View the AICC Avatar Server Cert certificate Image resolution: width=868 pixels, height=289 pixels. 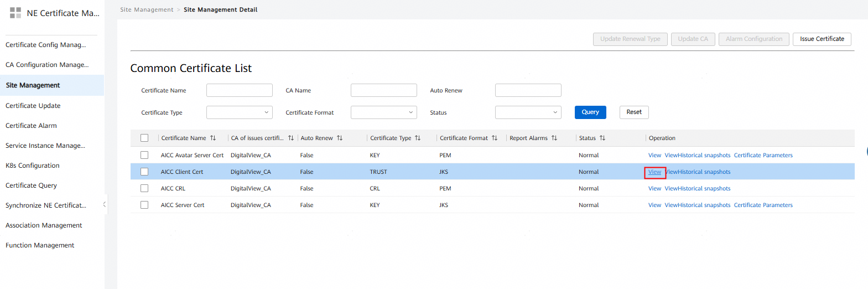pyautogui.click(x=654, y=155)
